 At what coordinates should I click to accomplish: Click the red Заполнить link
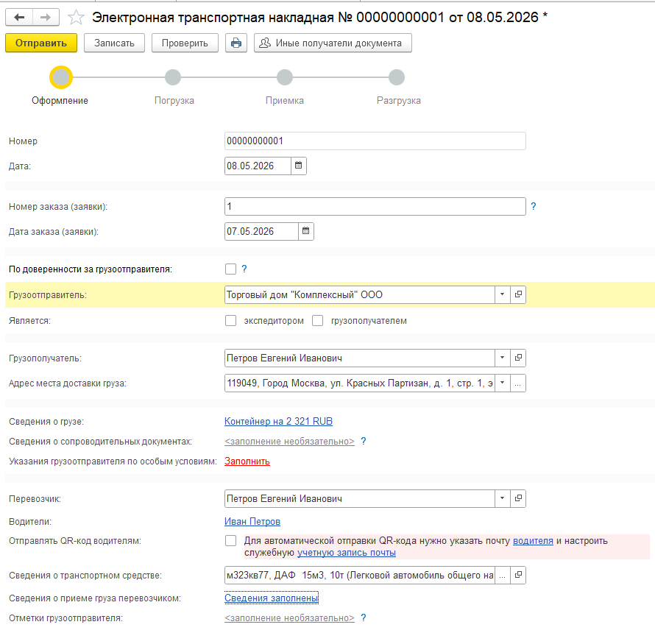coord(247,461)
